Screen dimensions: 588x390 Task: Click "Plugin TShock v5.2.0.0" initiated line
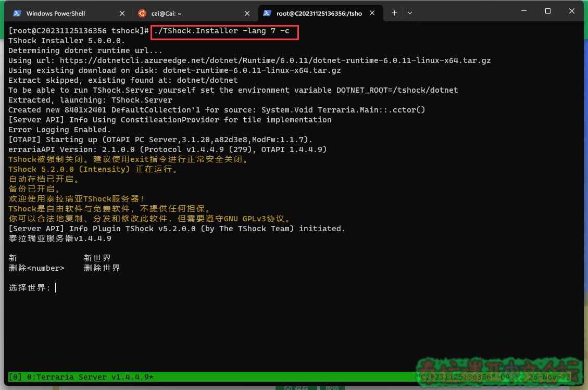[x=177, y=229]
